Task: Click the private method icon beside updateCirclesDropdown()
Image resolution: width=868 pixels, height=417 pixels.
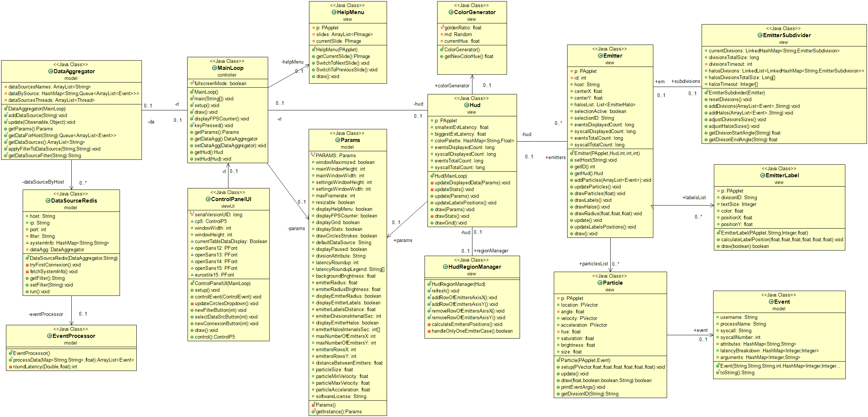Action: (192, 304)
